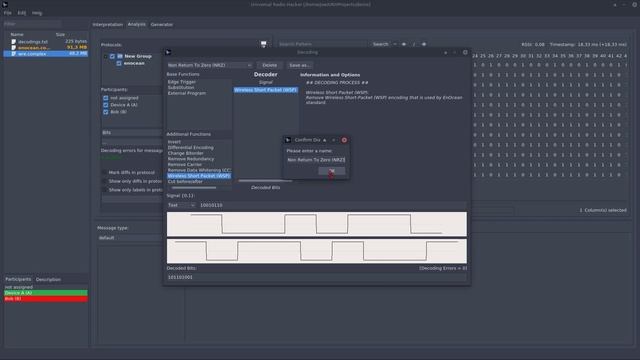Image resolution: width=640 pixels, height=360 pixels.
Task: Click the Decoding dialog app icon
Action: coord(168,52)
